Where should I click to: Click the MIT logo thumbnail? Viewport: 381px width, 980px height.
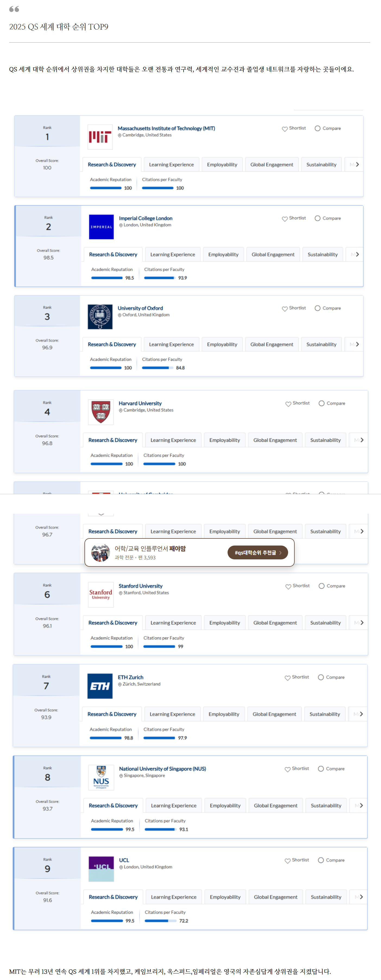[x=100, y=137]
